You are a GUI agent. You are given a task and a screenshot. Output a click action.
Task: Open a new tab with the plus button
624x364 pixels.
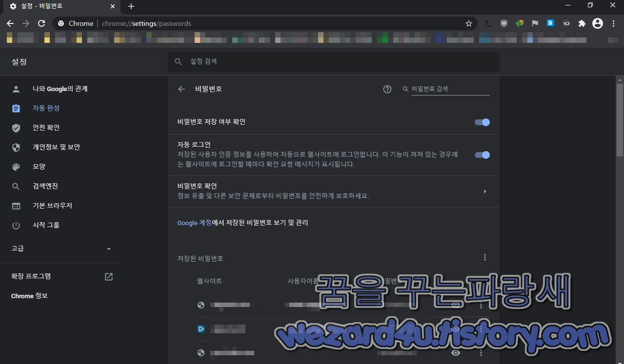click(x=131, y=6)
